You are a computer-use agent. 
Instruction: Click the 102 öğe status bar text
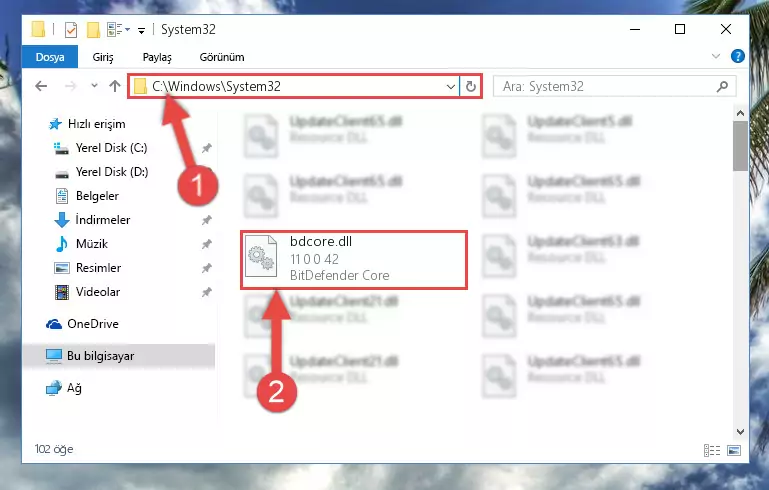pos(54,449)
